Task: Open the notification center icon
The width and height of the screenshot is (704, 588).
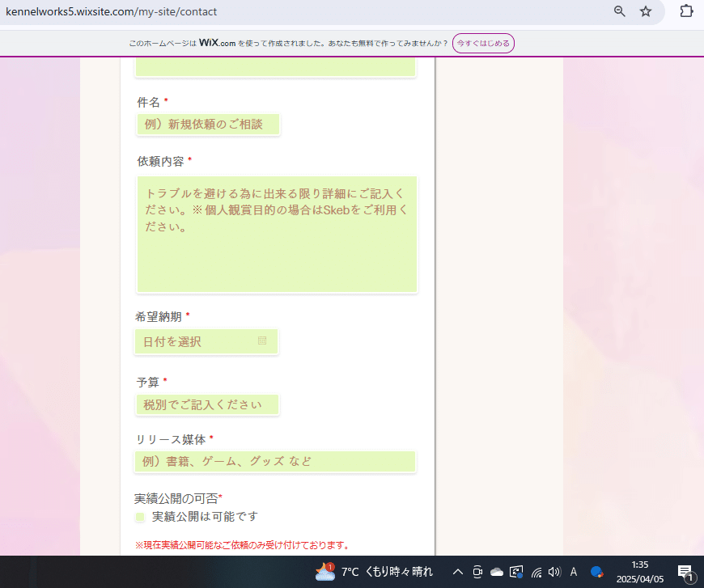Action: (x=685, y=573)
